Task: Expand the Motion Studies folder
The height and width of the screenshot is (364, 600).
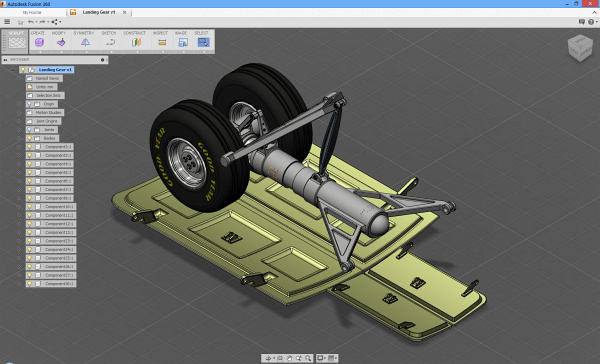Action: pyautogui.click(x=19, y=113)
